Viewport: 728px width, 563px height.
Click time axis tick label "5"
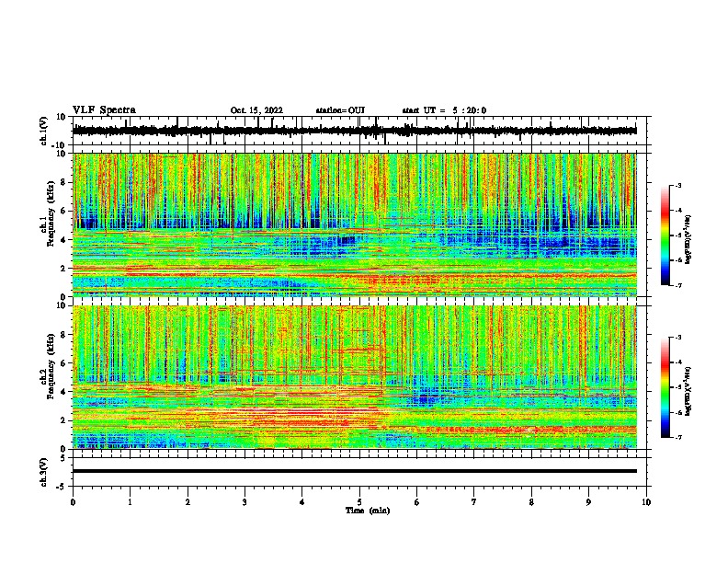[359, 502]
